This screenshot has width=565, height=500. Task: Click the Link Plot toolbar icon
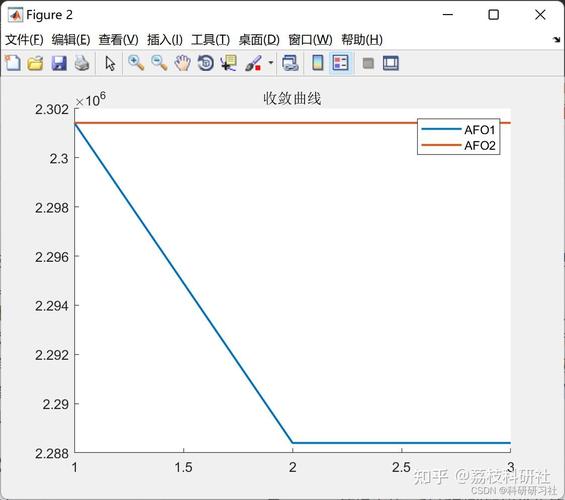290,63
